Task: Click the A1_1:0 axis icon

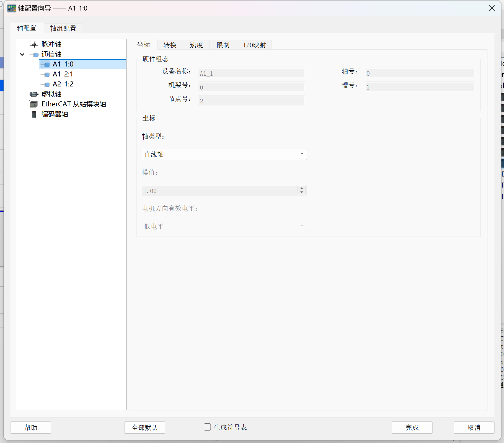Action: [x=45, y=65]
